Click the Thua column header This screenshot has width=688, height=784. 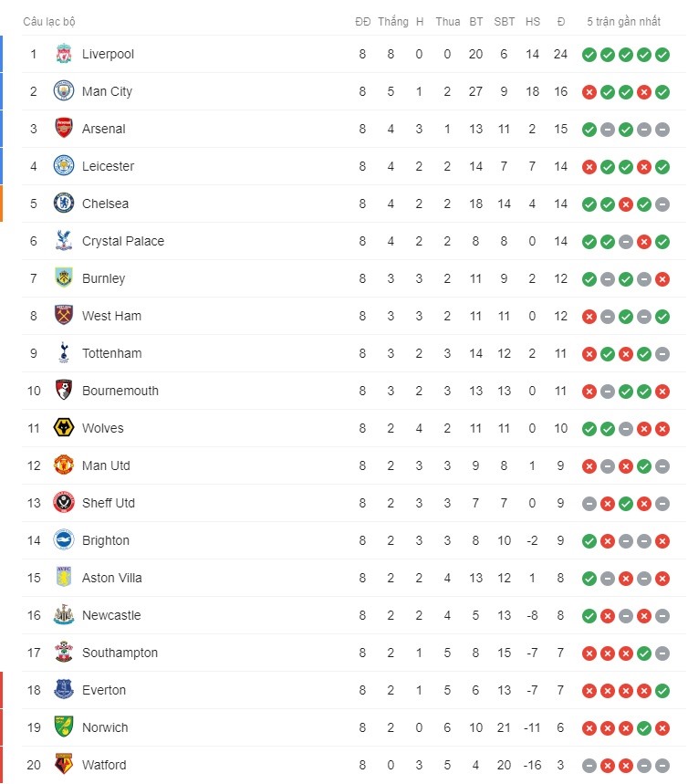[447, 22]
